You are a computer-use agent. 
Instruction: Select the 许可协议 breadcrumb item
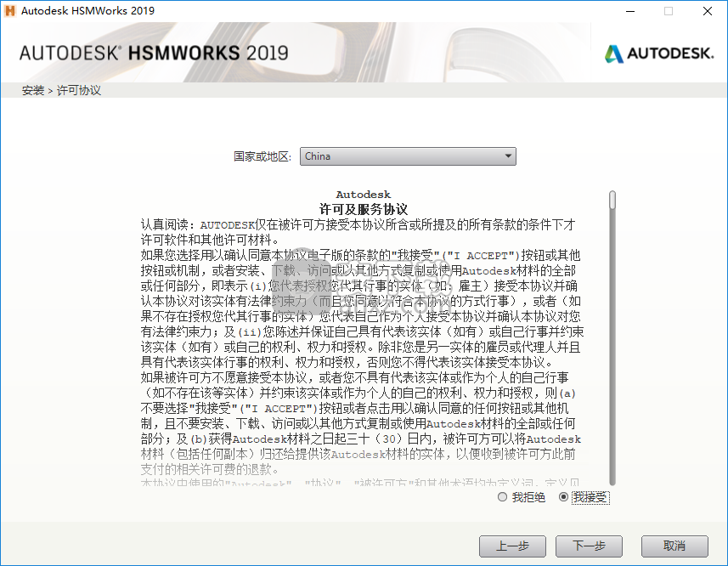pyautogui.click(x=79, y=90)
